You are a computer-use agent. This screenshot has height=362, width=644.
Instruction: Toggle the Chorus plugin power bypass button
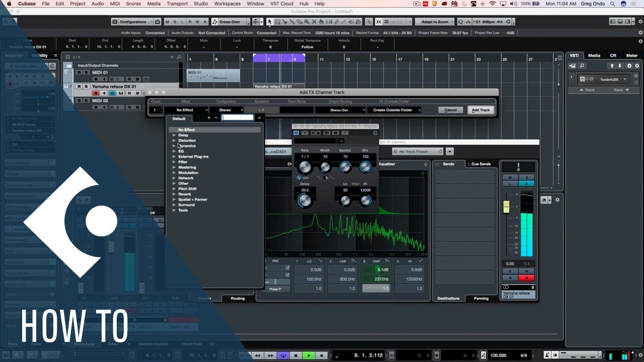[296, 133]
